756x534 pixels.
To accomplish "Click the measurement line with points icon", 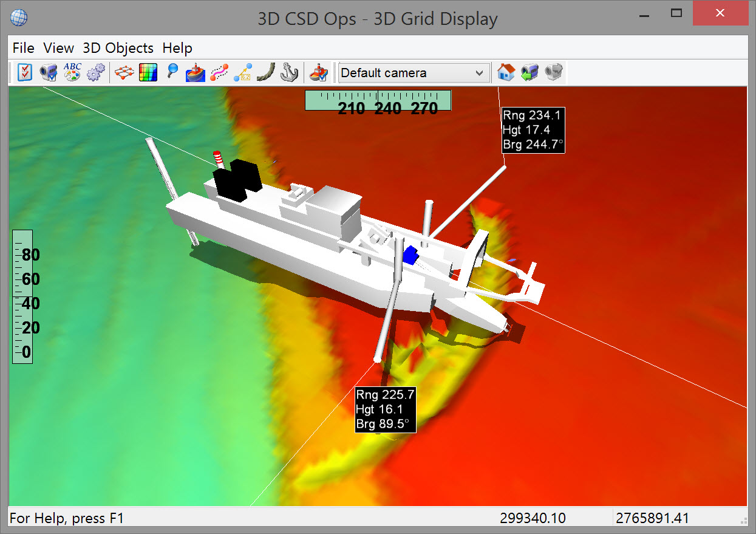I will click(x=242, y=73).
